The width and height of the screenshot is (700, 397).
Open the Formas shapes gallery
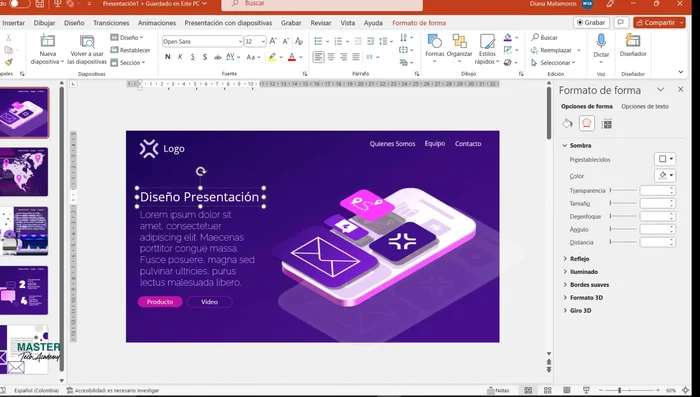coord(434,48)
